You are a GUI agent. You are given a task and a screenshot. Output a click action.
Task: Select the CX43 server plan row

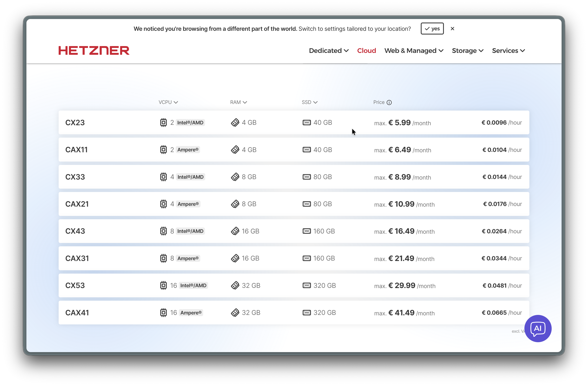[294, 231]
